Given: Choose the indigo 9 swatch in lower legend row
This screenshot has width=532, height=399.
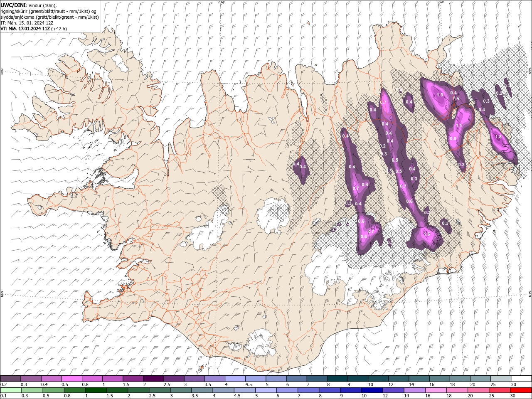Looking at the screenshot, I should 351,390.
